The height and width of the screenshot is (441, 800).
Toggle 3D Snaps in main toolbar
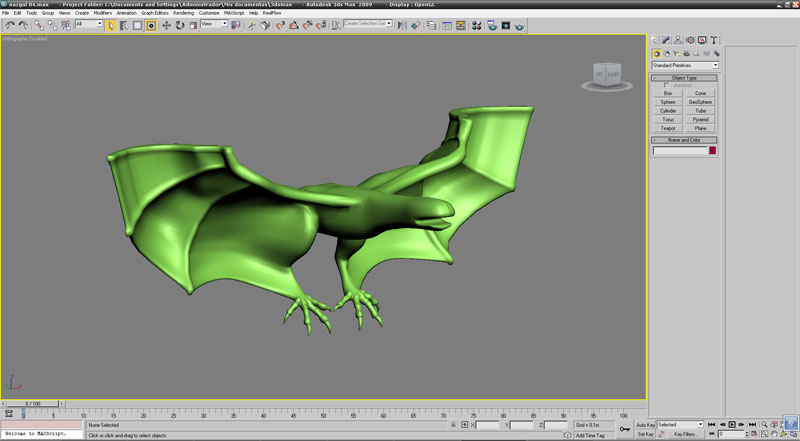(280, 25)
